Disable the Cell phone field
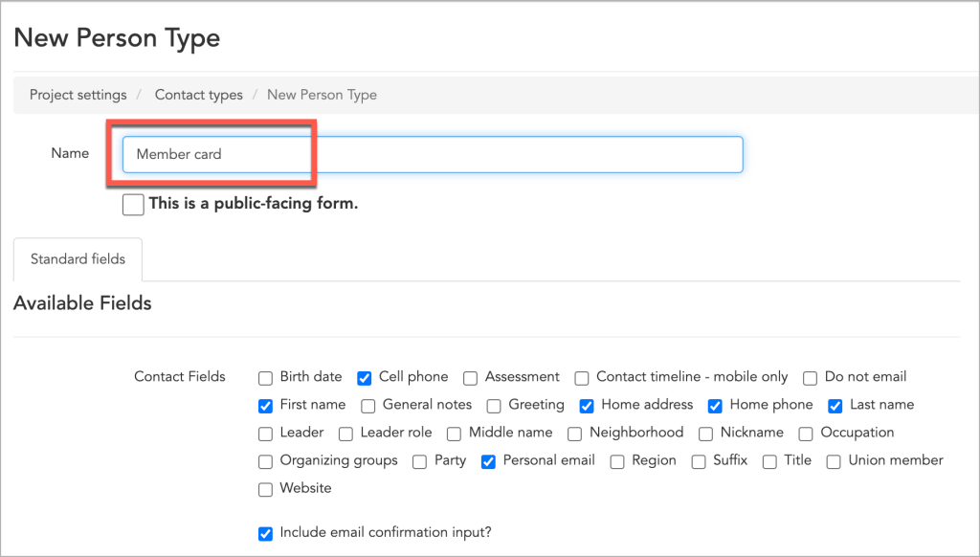980x557 pixels. [x=364, y=378]
